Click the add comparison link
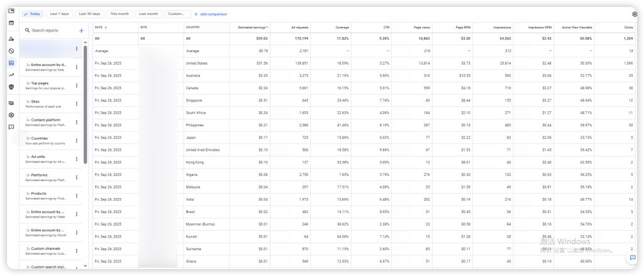 (x=211, y=14)
